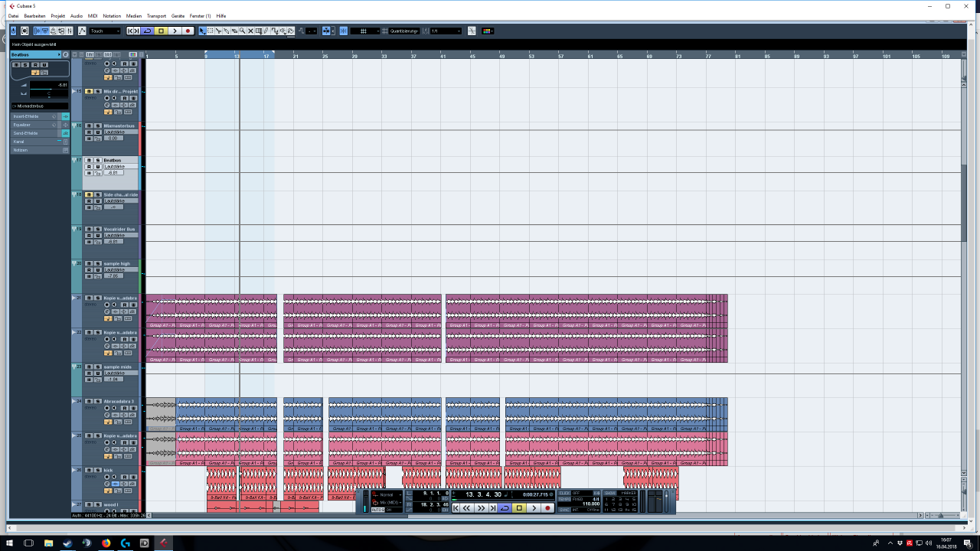Click transport panel Record button
The width and height of the screenshot is (980, 551).
pyautogui.click(x=547, y=508)
